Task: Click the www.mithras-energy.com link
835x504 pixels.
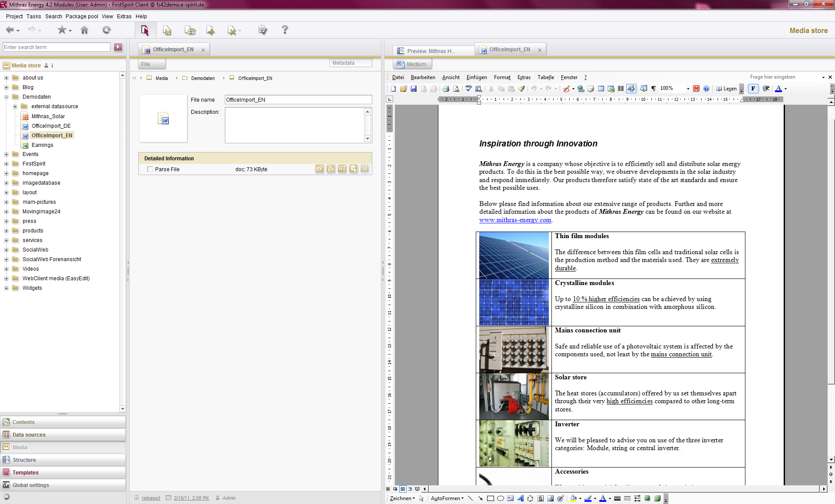Action: (x=515, y=220)
